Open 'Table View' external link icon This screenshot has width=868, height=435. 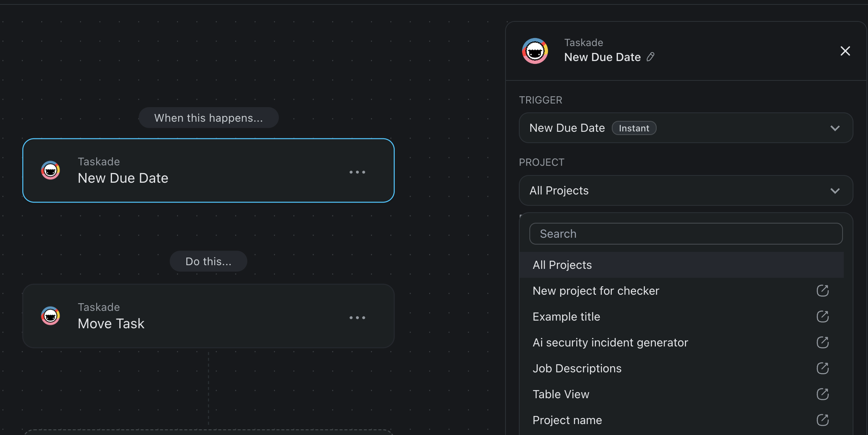click(822, 394)
